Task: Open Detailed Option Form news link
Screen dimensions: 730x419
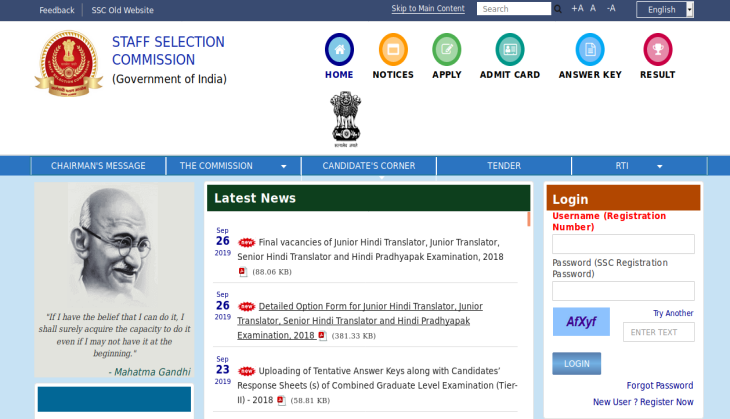Action: [360, 321]
